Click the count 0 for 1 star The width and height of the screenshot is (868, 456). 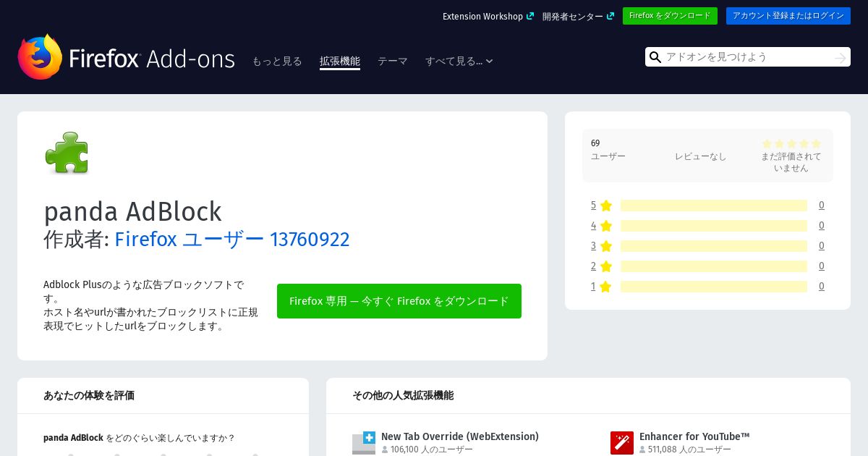[822, 287]
